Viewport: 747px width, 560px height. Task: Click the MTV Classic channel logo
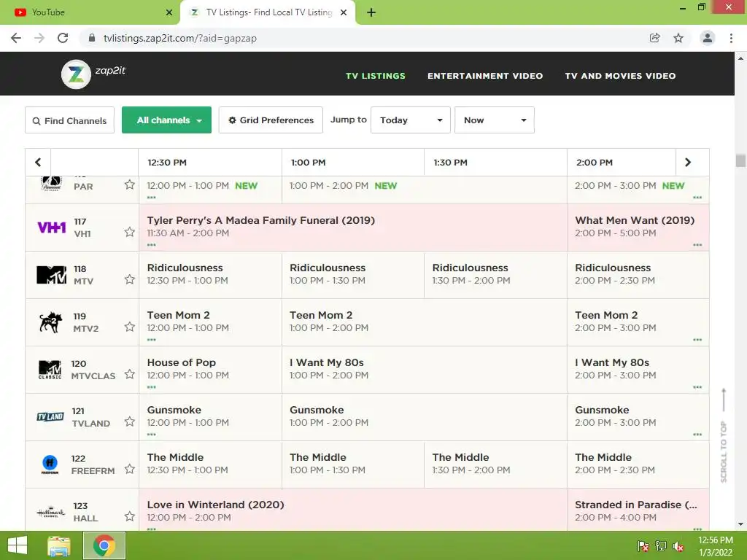[50, 370]
